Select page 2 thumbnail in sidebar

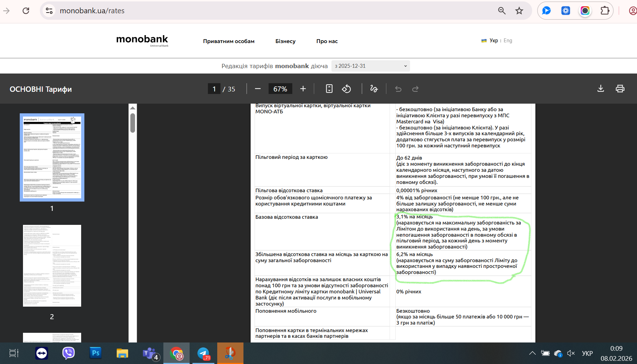52,266
